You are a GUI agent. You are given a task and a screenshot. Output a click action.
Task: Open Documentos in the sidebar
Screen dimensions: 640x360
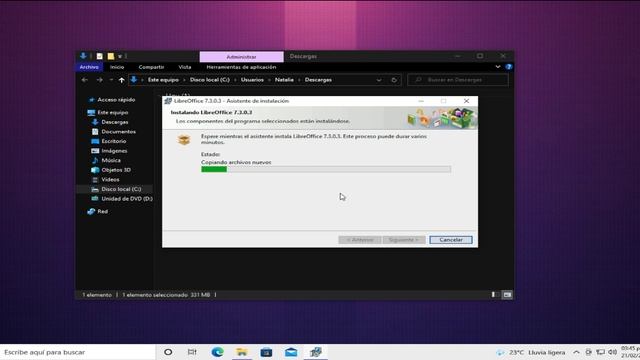point(118,131)
